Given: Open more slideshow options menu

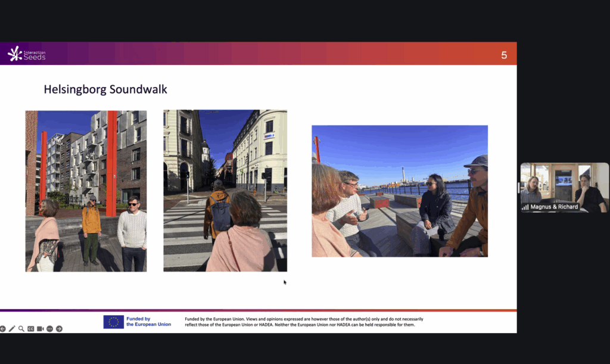Looking at the screenshot, I should click(x=50, y=329).
